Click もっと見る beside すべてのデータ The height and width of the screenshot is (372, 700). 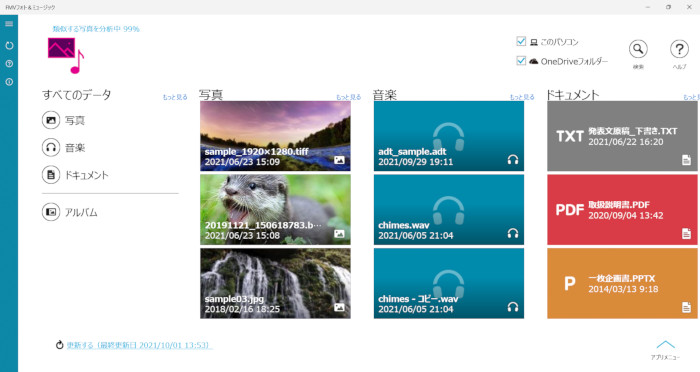tap(175, 97)
